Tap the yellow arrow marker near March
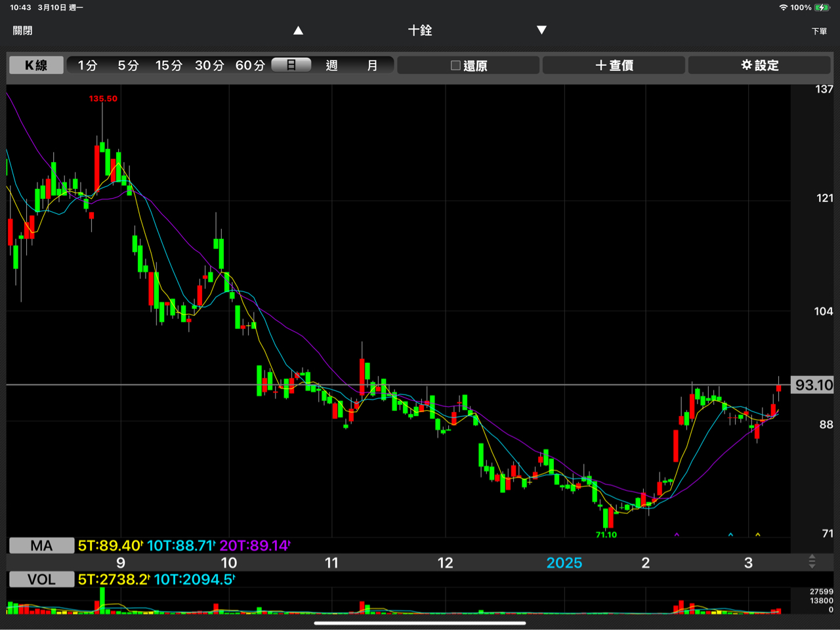 tap(758, 535)
